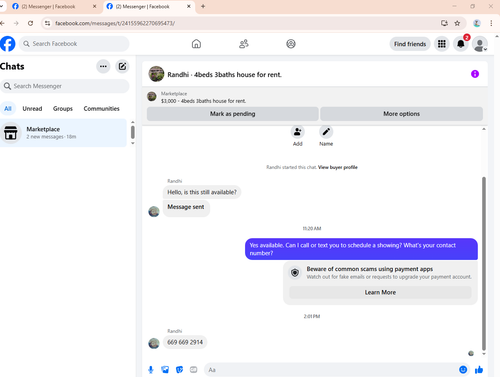View site information icon in address bar
The image size is (500, 377).
click(47, 23)
